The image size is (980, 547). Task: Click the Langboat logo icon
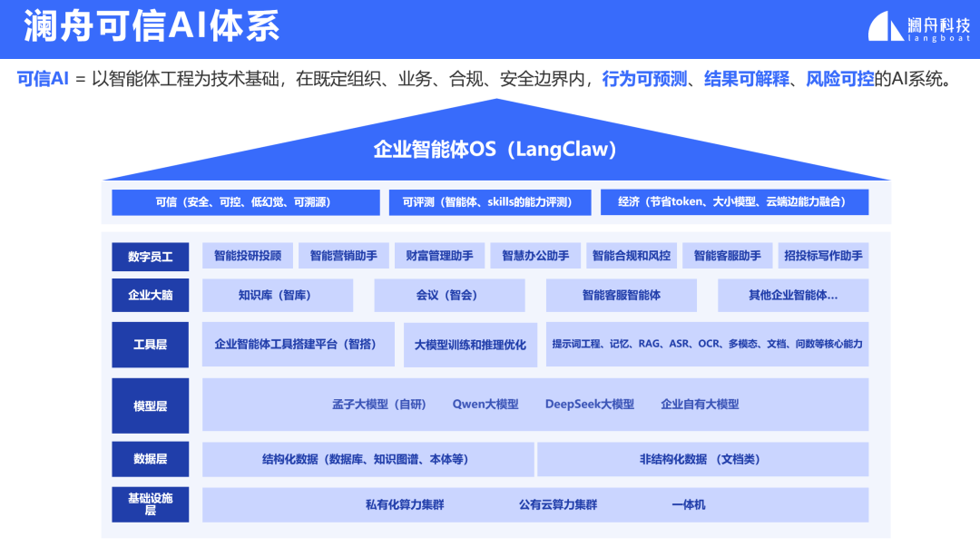(886, 26)
